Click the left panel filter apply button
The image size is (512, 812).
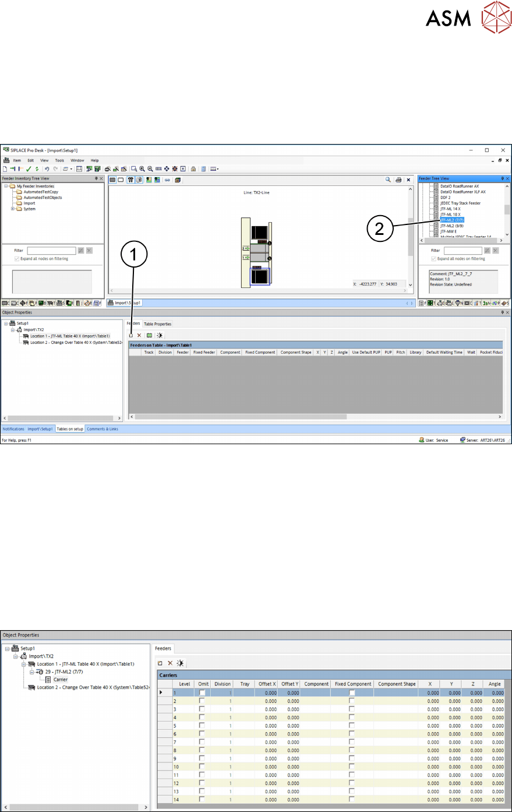click(x=81, y=250)
